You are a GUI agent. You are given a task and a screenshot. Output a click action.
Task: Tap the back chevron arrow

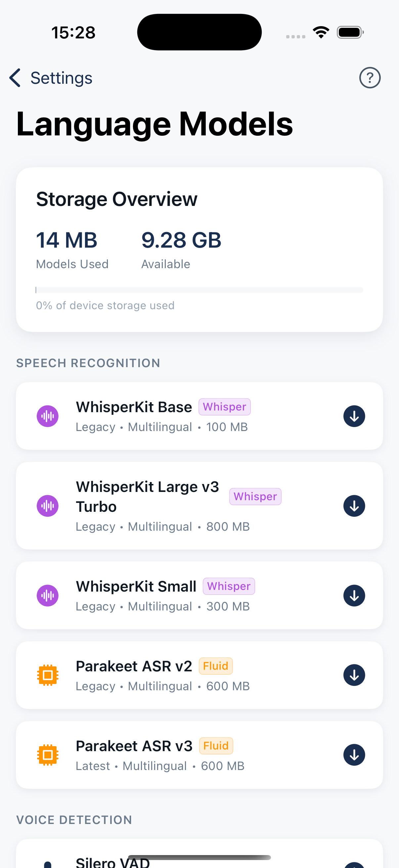tap(15, 78)
